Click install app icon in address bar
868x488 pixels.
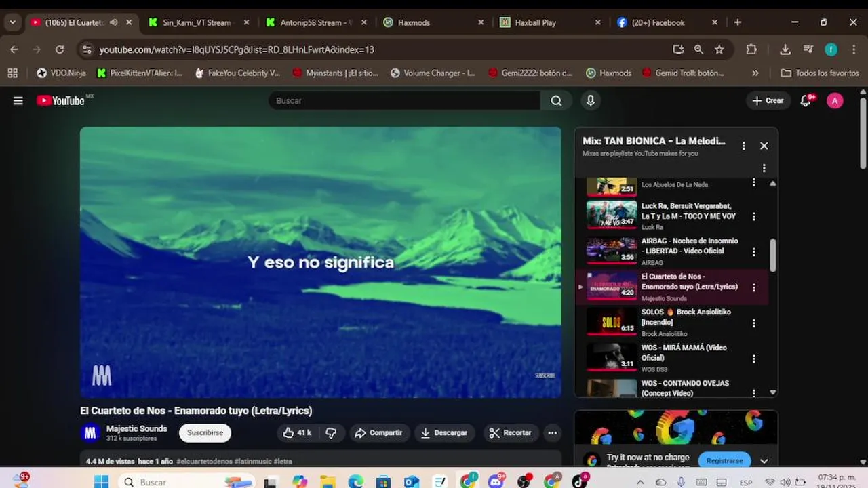(678, 49)
